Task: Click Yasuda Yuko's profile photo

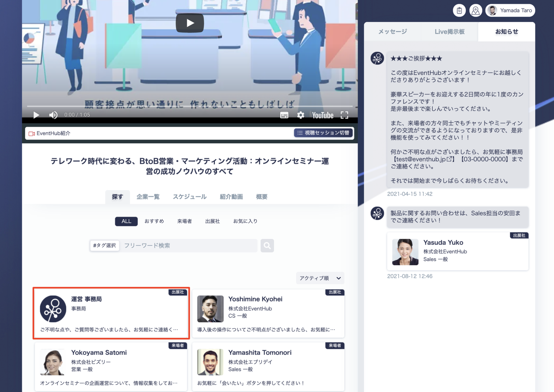Action: pyautogui.click(x=405, y=252)
